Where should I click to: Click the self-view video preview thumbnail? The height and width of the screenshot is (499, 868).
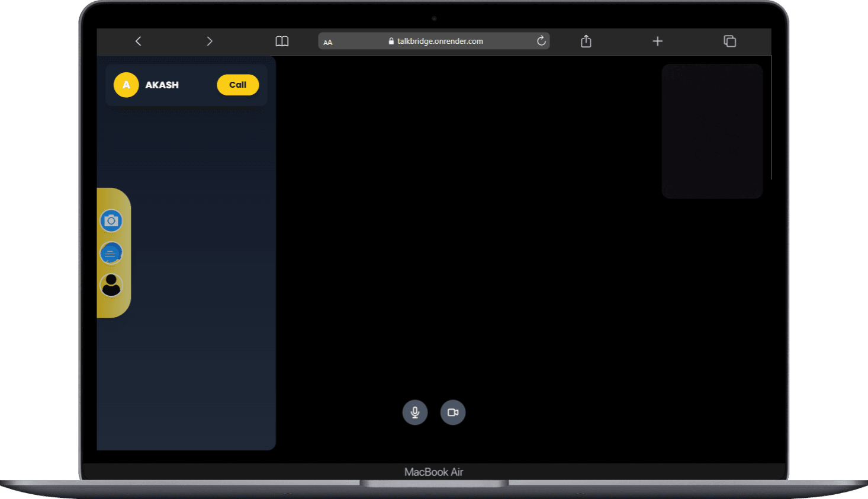(x=712, y=131)
